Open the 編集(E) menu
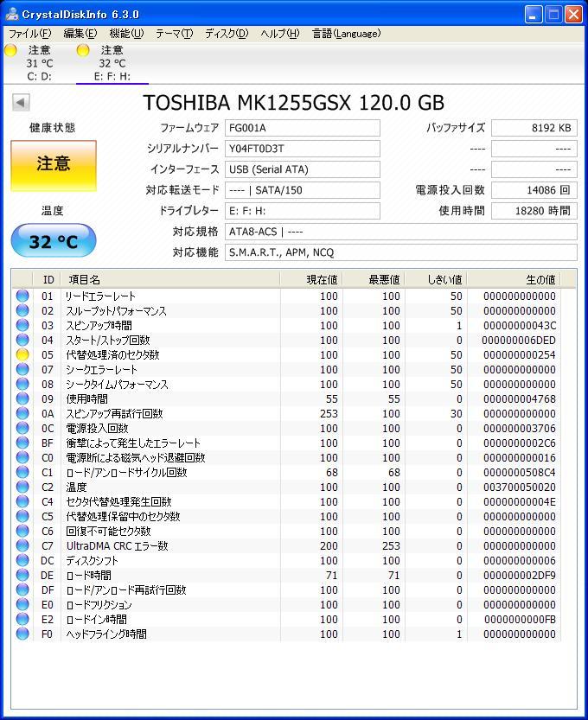The image size is (588, 720). [80, 34]
